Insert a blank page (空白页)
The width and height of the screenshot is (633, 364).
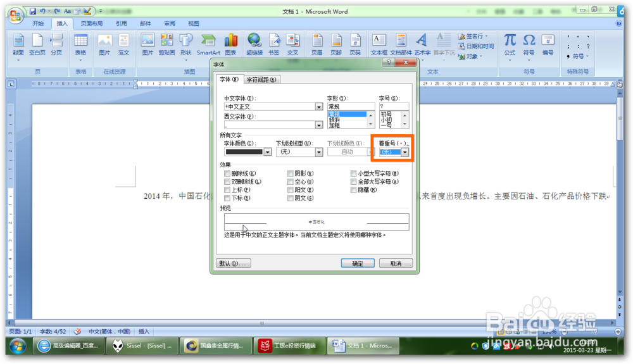37,44
